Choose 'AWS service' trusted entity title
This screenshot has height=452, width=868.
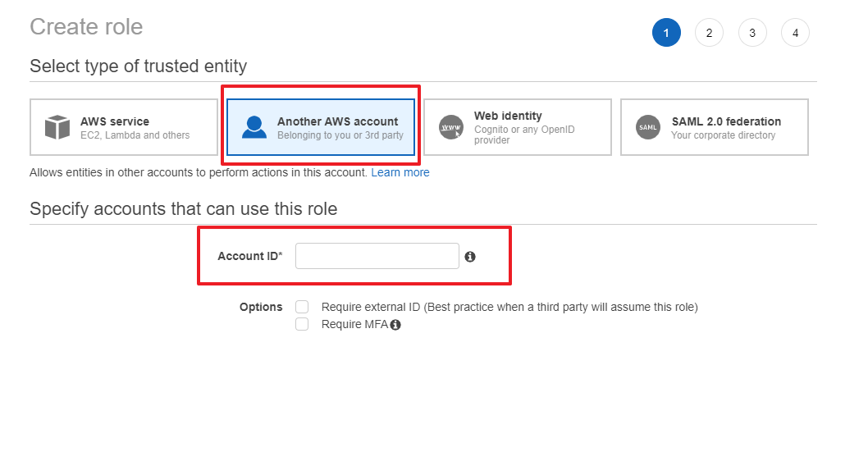pos(114,121)
